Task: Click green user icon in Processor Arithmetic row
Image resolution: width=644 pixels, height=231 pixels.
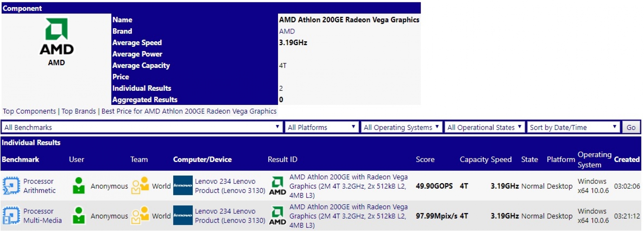Action: pos(79,186)
